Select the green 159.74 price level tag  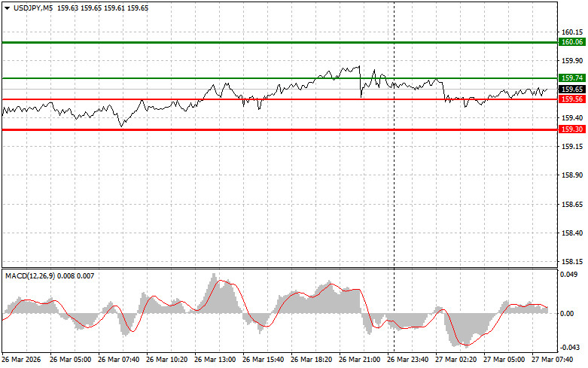(572, 78)
